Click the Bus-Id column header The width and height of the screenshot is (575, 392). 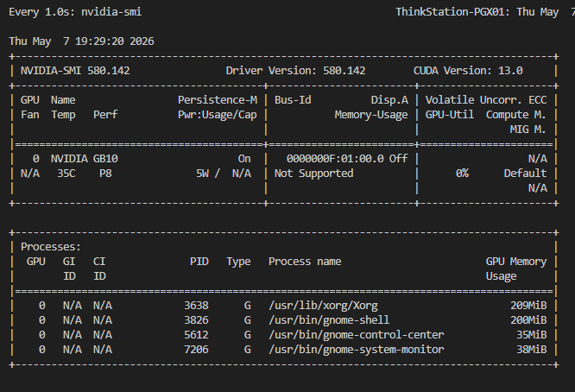[x=293, y=100]
